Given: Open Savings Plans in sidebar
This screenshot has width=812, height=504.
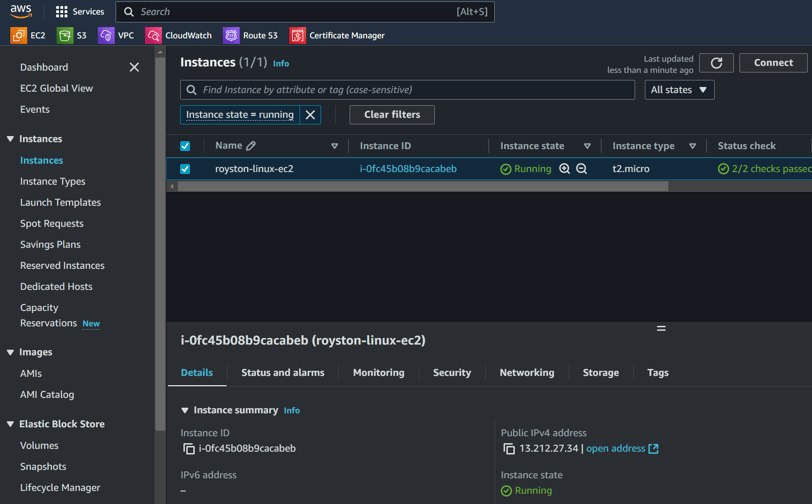Looking at the screenshot, I should (50, 244).
